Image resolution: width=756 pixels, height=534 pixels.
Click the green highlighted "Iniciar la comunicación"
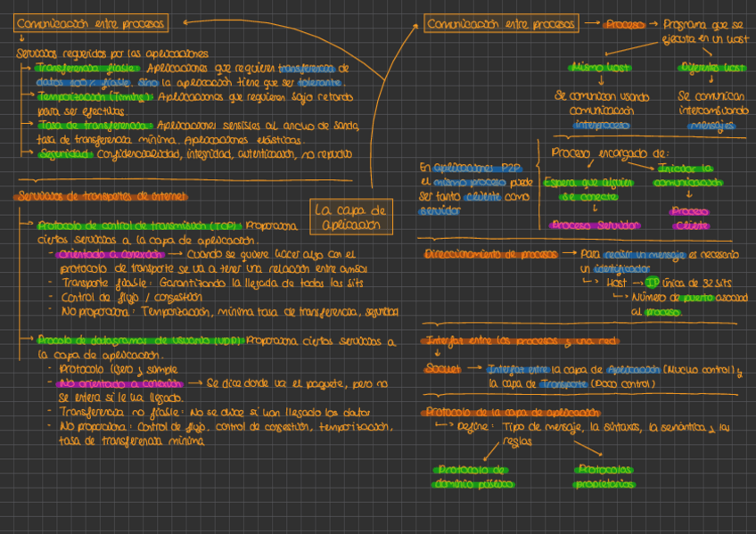click(687, 176)
